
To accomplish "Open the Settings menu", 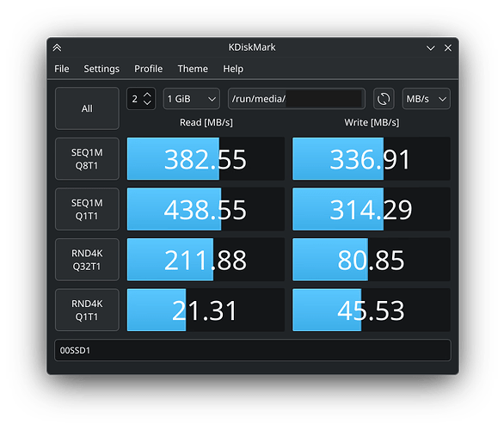I will click(x=101, y=69).
